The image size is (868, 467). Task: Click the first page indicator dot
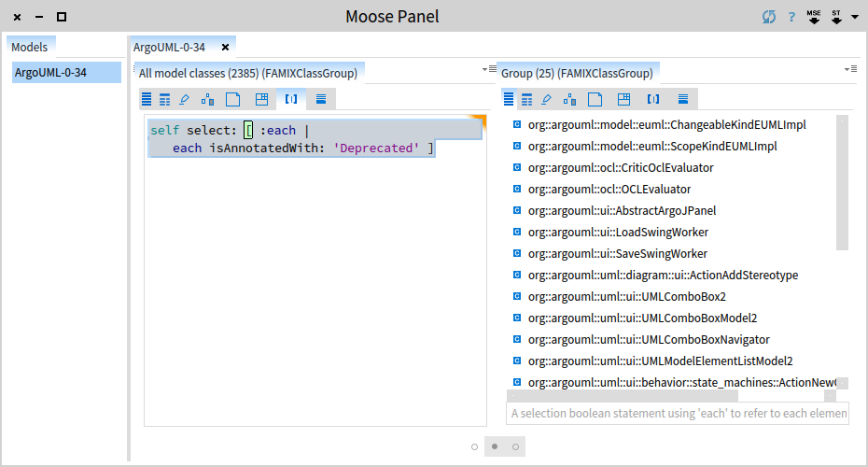475,447
